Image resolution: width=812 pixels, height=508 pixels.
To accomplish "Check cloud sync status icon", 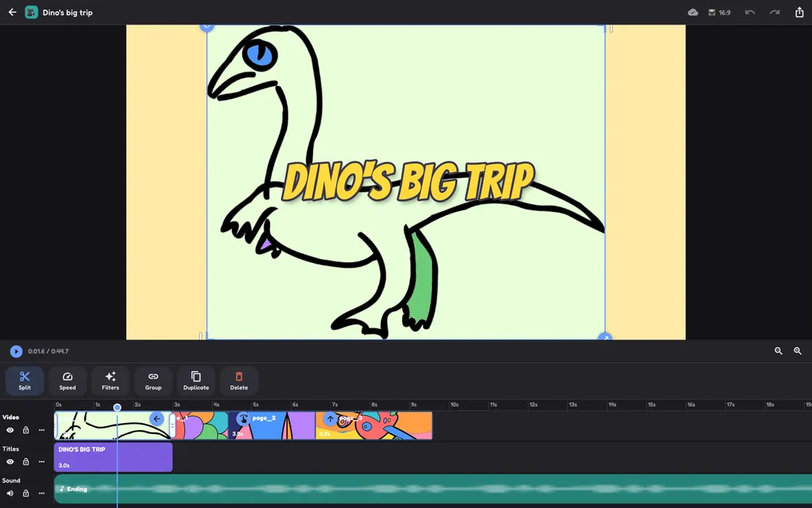I will click(x=693, y=13).
